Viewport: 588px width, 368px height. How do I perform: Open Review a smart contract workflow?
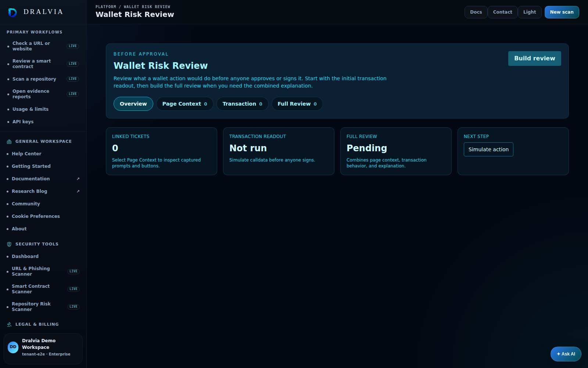(43, 64)
